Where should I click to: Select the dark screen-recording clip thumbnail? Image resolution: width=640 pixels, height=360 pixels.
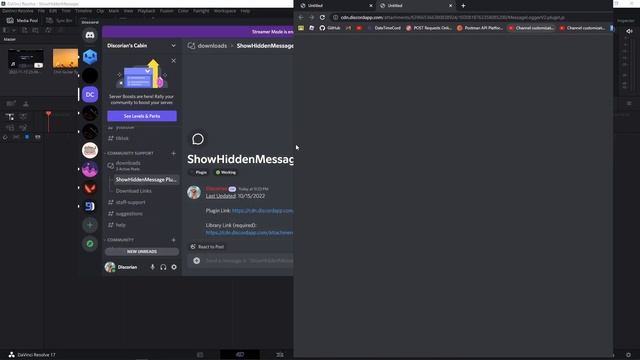tap(26, 58)
